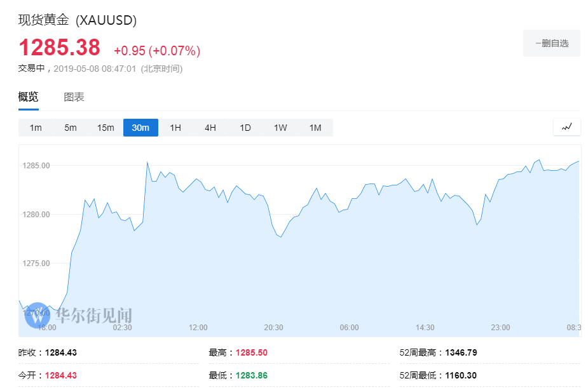This screenshot has width=588, height=388.
Task: Click the current price 1285.38
Action: 58,48
